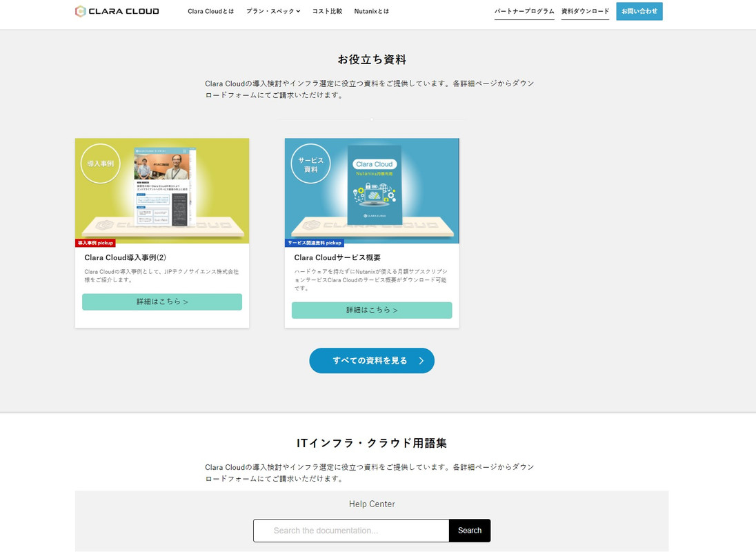Open the サービス資料 card thumbnail image
Image resolution: width=756 pixels, height=552 pixels.
[x=372, y=191]
